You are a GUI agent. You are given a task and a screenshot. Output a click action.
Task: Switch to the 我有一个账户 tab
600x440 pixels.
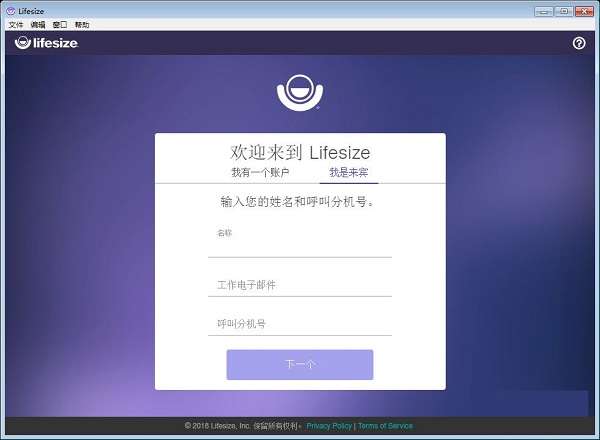[260, 173]
